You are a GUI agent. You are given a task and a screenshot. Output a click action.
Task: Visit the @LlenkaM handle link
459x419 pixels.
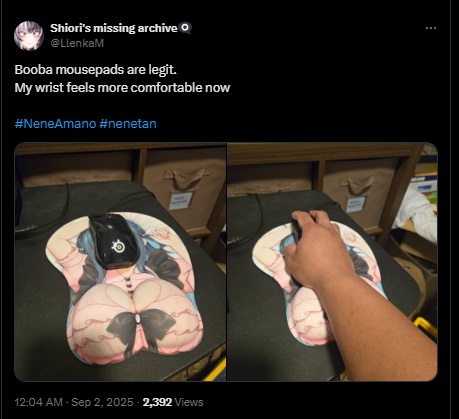click(77, 43)
